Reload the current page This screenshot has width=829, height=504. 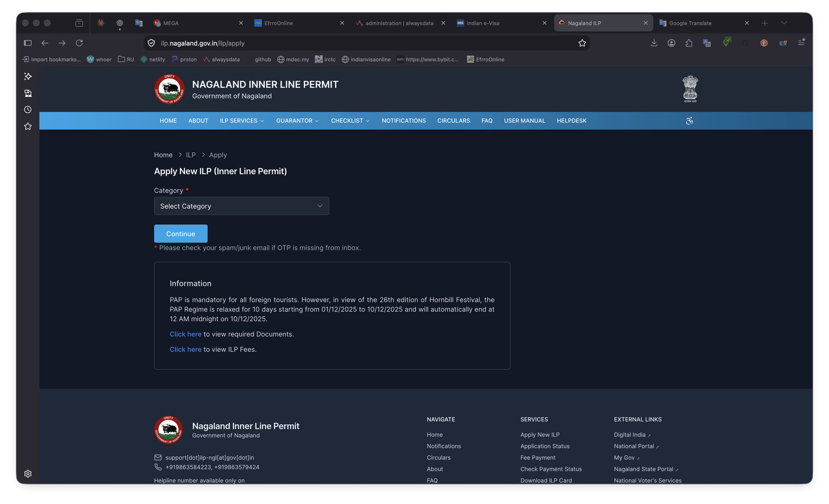pos(79,43)
